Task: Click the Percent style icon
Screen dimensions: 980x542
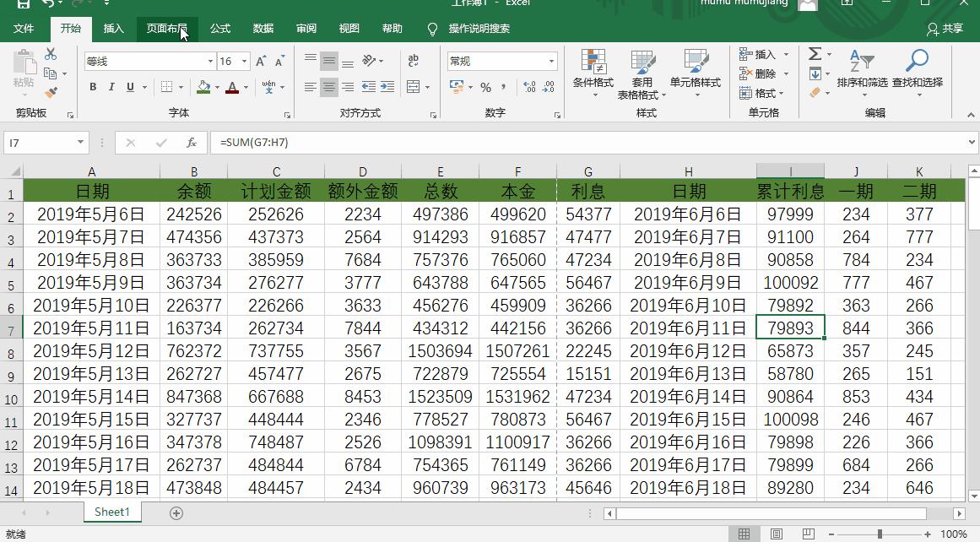Action: 485,86
